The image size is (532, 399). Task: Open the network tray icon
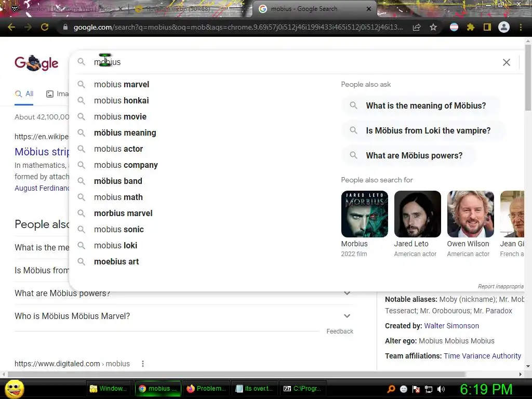[x=429, y=389]
